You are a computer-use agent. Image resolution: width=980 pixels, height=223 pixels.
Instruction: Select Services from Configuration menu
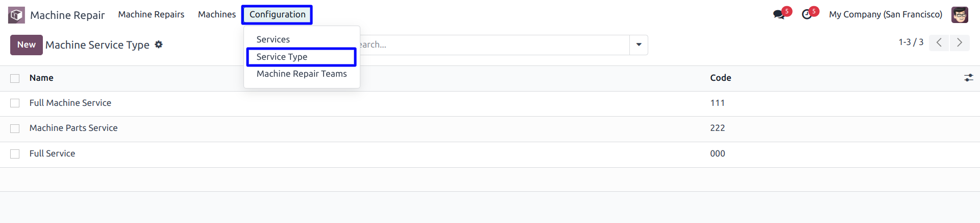273,39
